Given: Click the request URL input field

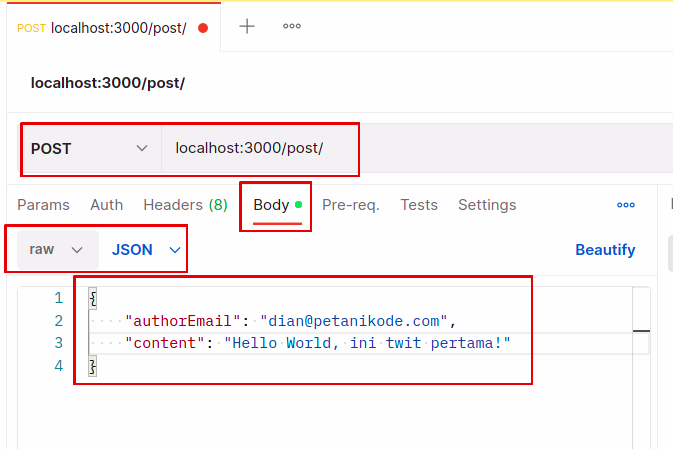Looking at the screenshot, I should click(x=400, y=149).
